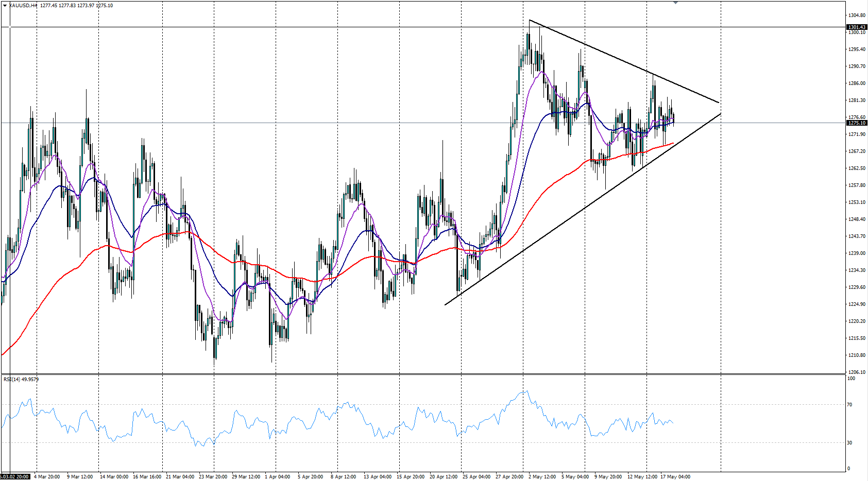
Task: Click the 9 May 20:00 time label
Action: 608,477
